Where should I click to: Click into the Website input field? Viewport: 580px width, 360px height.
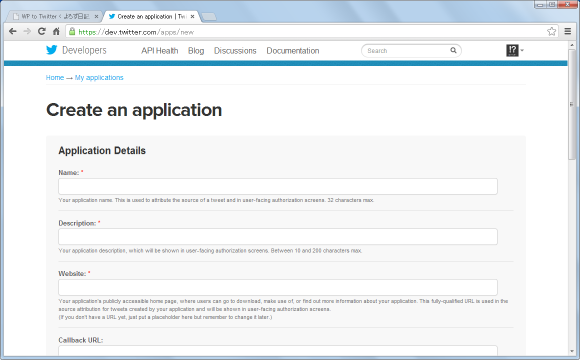[x=278, y=287]
